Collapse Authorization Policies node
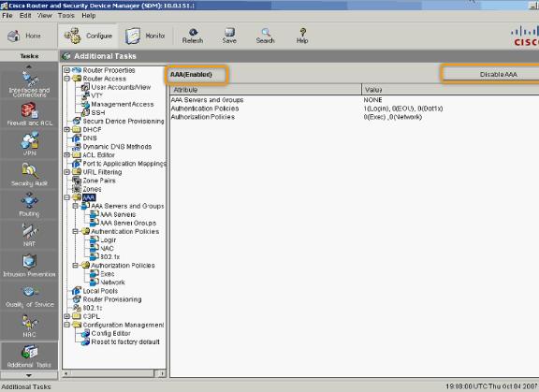The image size is (539, 392). 75,266
